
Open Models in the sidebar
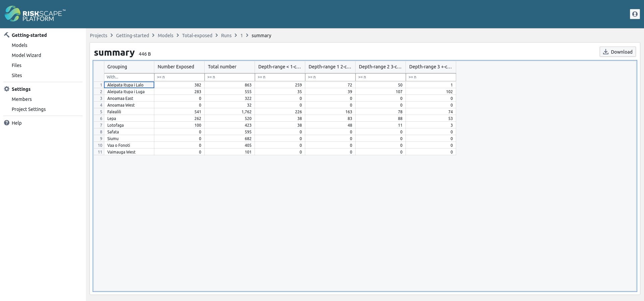point(19,45)
